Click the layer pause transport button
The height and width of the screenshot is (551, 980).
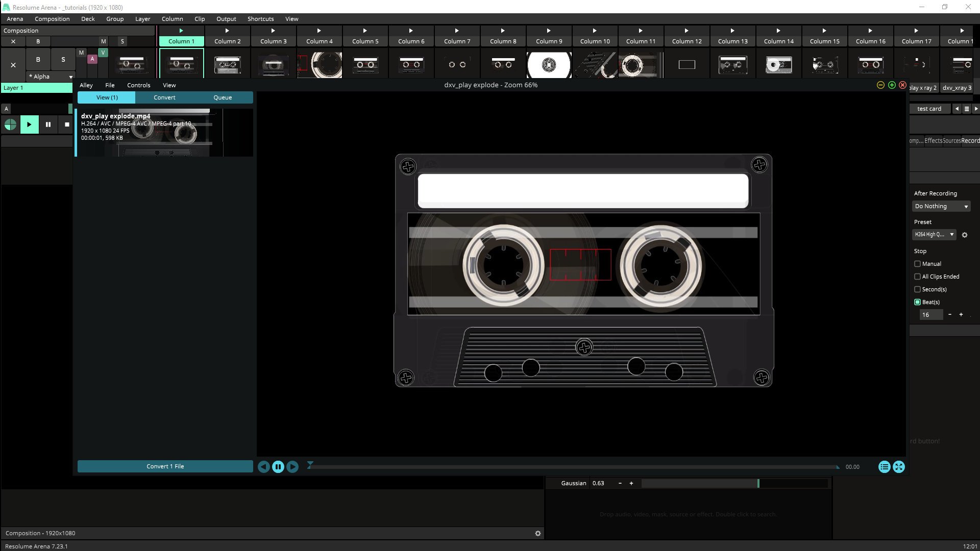pyautogui.click(x=48, y=124)
